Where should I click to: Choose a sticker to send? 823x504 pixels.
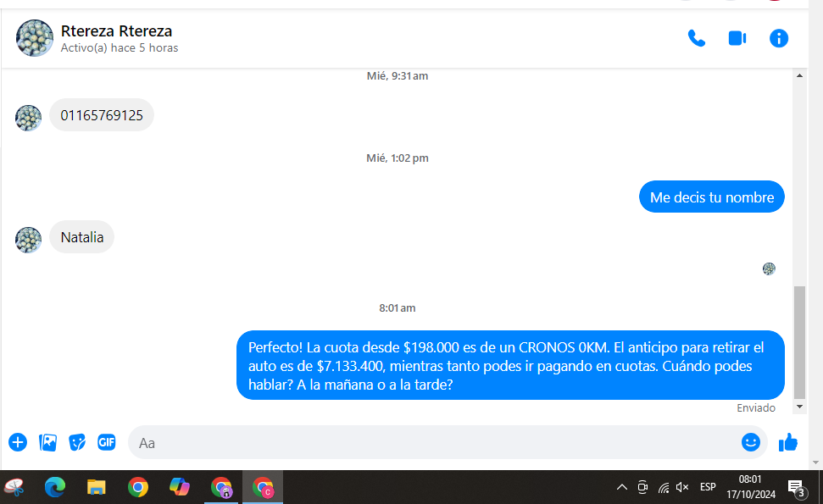pos(77,442)
